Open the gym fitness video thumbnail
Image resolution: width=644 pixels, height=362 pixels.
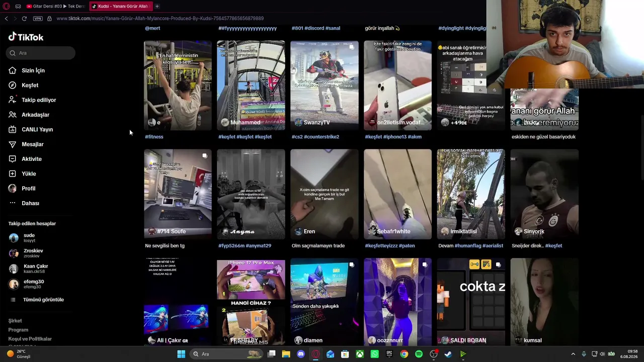click(178, 85)
